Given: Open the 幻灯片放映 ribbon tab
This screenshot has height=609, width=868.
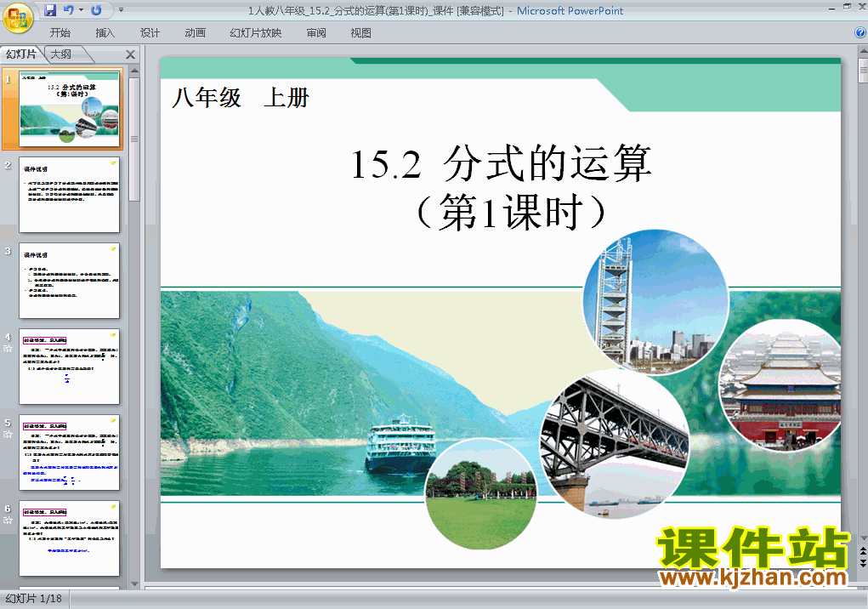Looking at the screenshot, I should point(256,33).
